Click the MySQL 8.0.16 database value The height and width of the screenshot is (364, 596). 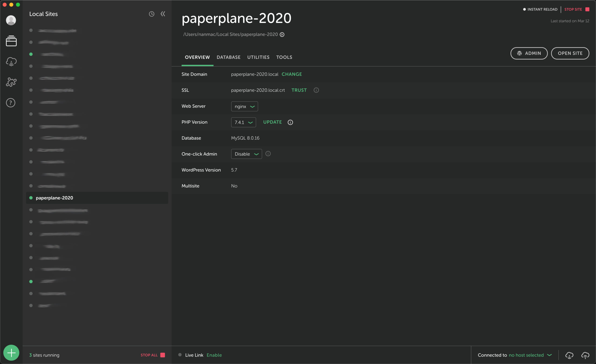tap(245, 138)
